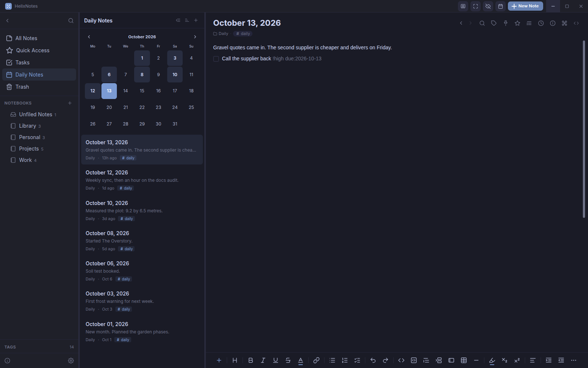Insert a table from the toolbar

tap(464, 360)
